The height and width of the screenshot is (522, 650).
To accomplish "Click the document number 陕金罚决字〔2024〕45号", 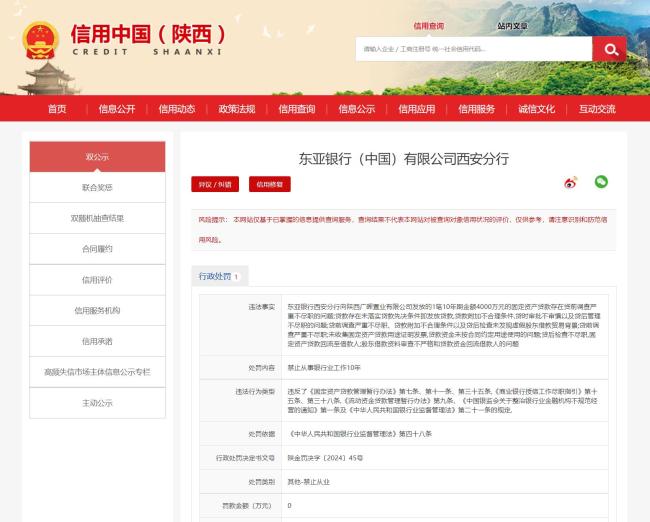I will coord(325,458).
